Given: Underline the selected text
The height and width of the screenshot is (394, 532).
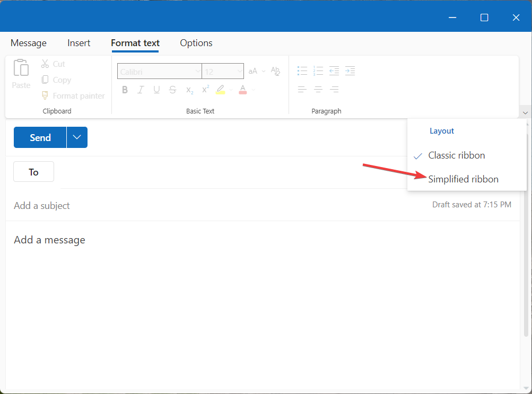Looking at the screenshot, I should pos(156,89).
